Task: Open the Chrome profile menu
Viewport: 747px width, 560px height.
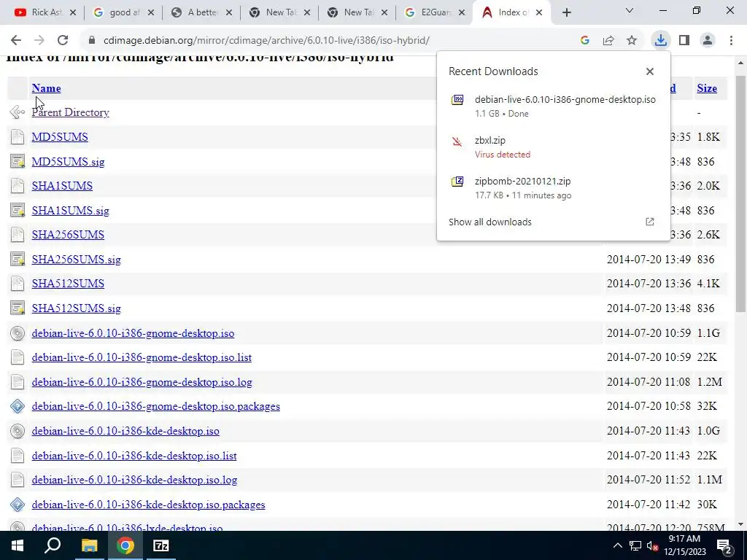Action: tap(708, 41)
